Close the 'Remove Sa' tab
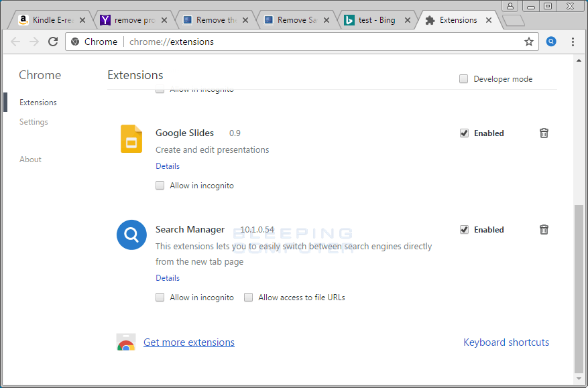The height and width of the screenshot is (388, 588). pos(327,20)
